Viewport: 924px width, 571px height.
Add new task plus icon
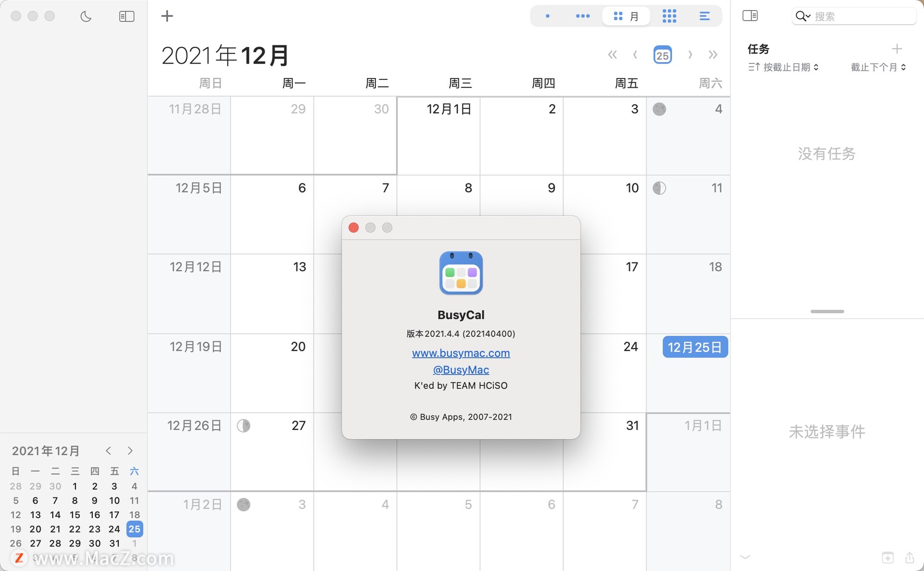click(897, 49)
